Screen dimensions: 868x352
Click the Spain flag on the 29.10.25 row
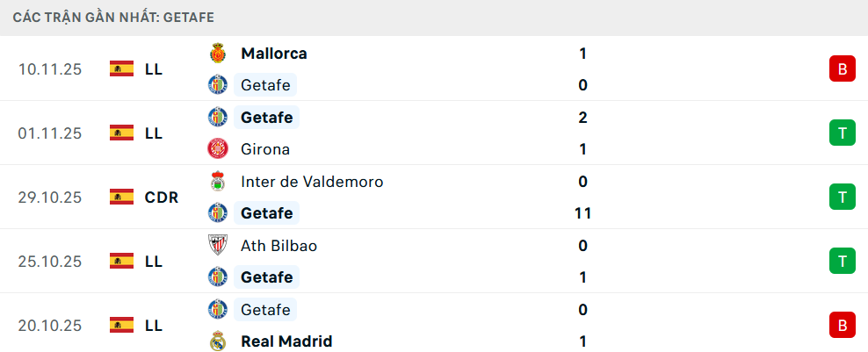[121, 198]
